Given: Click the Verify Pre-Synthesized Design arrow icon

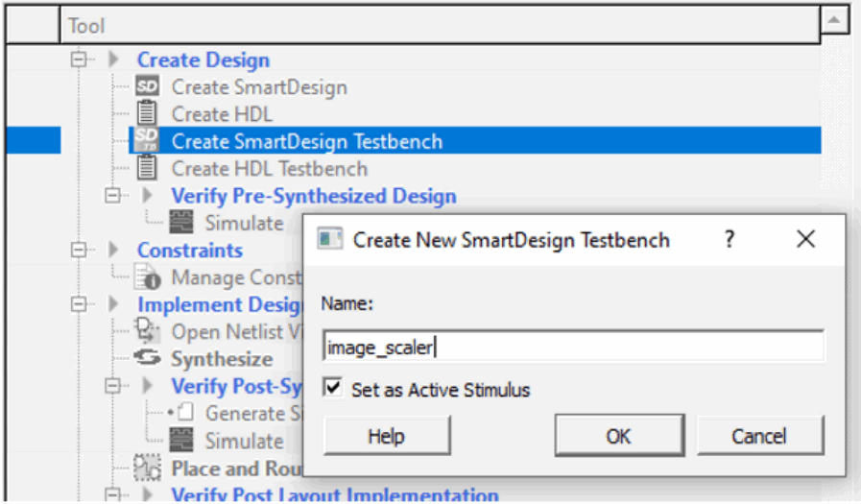Looking at the screenshot, I should [147, 195].
